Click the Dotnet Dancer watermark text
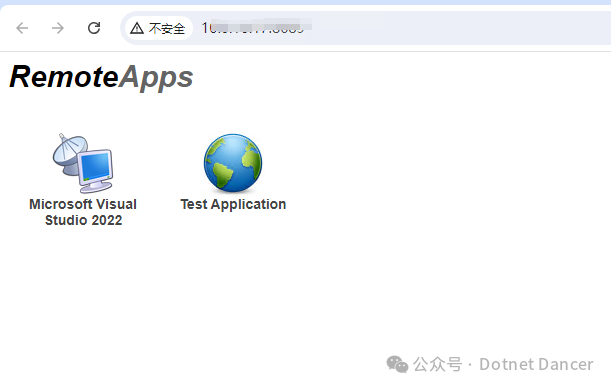611x388 pixels. [x=536, y=365]
